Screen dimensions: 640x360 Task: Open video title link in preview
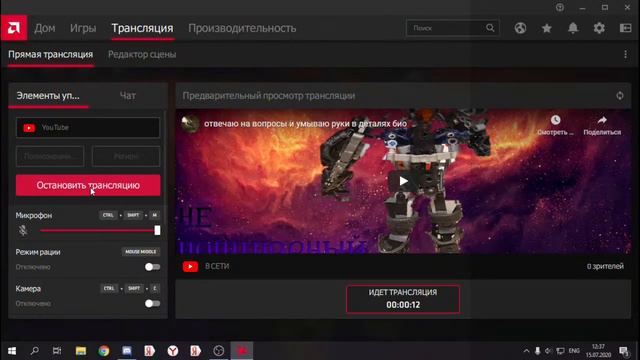[x=305, y=124]
